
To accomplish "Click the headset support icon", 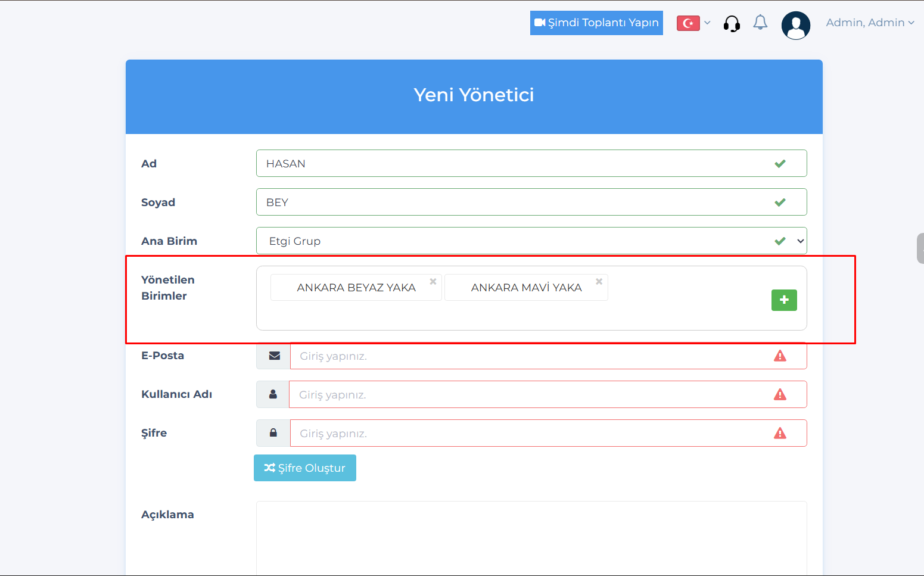I will (732, 24).
